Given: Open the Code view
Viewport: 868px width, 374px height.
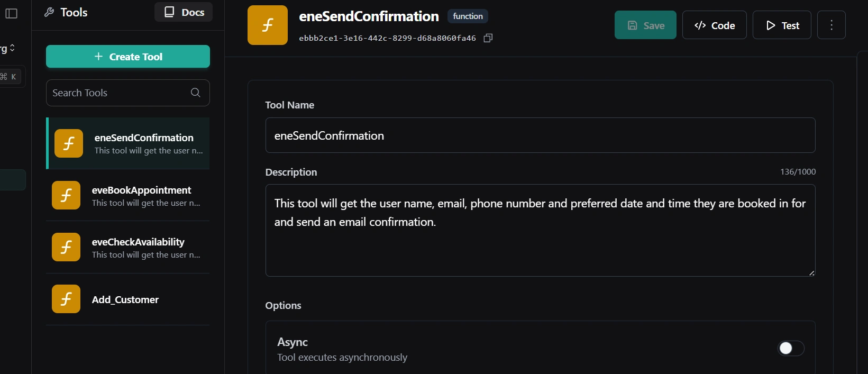Looking at the screenshot, I should pyautogui.click(x=714, y=25).
